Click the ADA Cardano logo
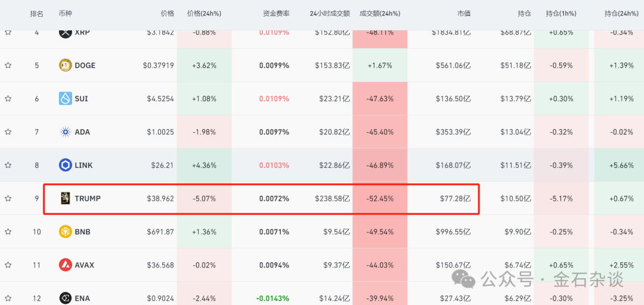644x305 pixels. coord(66,132)
